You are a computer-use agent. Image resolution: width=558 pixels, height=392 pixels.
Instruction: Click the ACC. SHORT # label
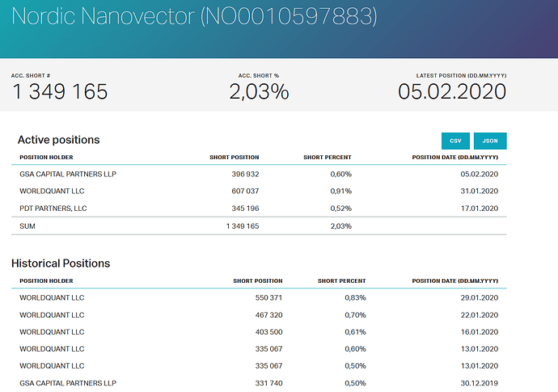pyautogui.click(x=31, y=76)
